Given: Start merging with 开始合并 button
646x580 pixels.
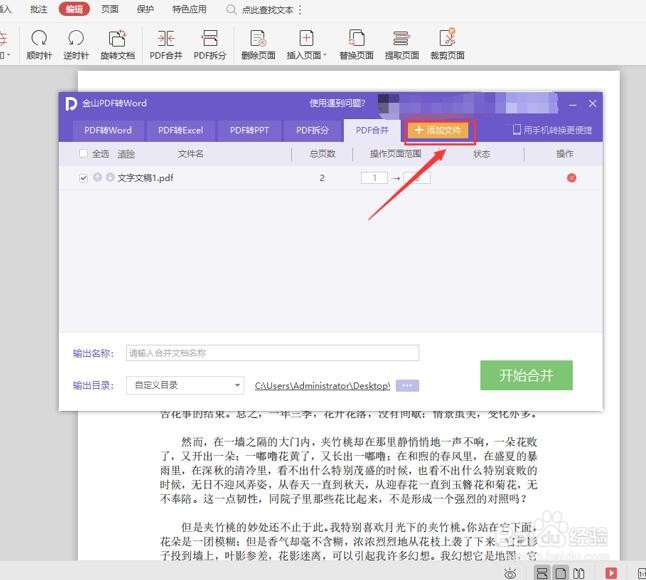Looking at the screenshot, I should 526,375.
